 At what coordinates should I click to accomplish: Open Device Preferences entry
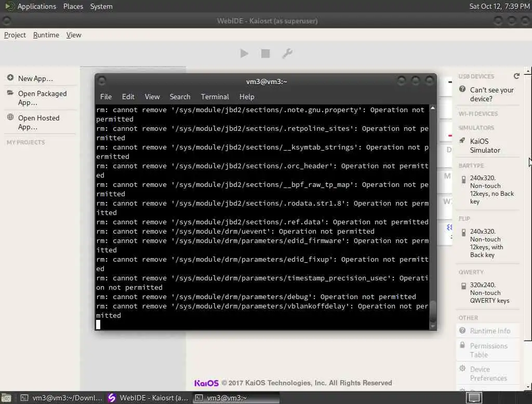tap(488, 373)
